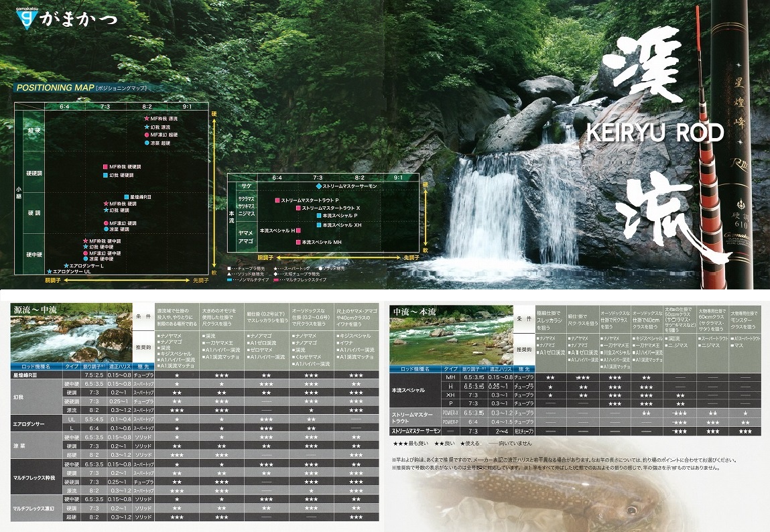Click the 7.5:2.5 taper value

click(94, 375)
